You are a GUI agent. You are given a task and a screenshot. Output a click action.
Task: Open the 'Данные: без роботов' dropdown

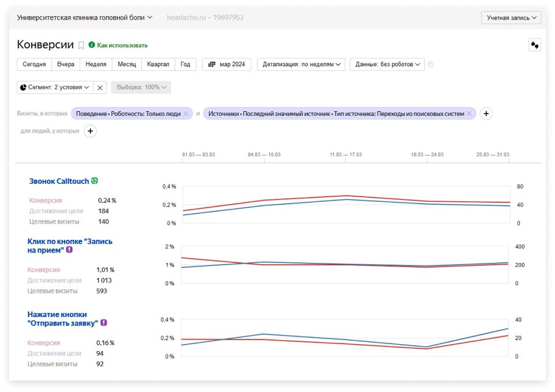click(387, 65)
